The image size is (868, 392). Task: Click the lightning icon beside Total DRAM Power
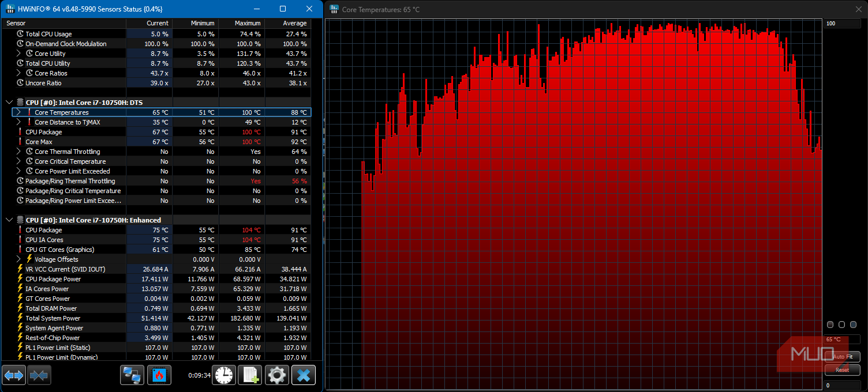point(20,308)
